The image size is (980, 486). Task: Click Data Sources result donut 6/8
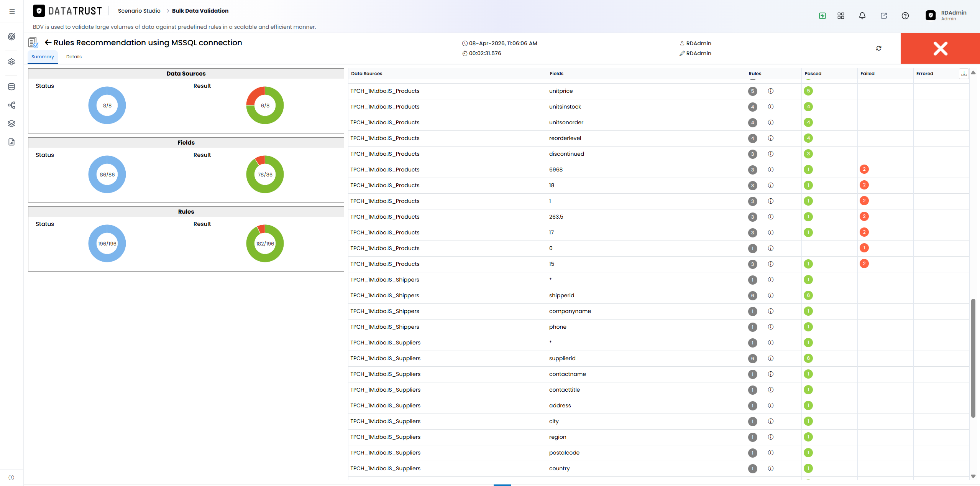point(265,105)
